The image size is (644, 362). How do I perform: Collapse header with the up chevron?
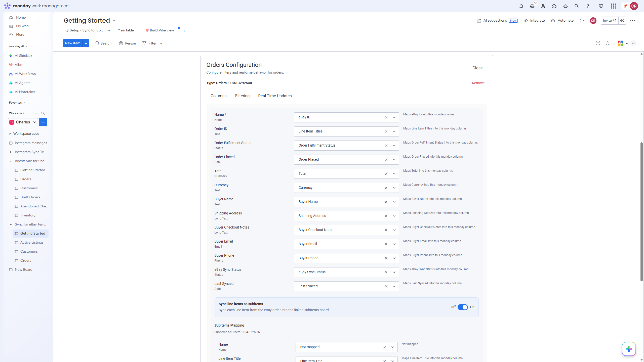click(x=633, y=43)
